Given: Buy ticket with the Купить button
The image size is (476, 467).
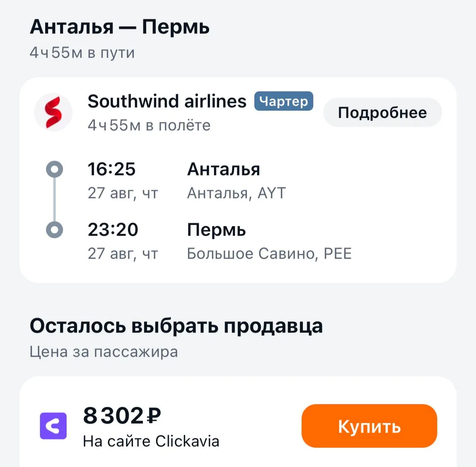Looking at the screenshot, I should (369, 426).
